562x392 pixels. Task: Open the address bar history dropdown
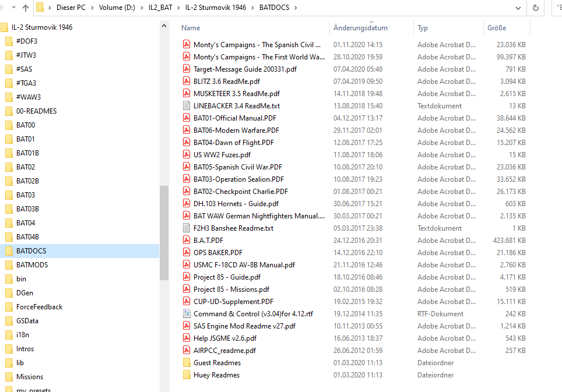point(518,8)
